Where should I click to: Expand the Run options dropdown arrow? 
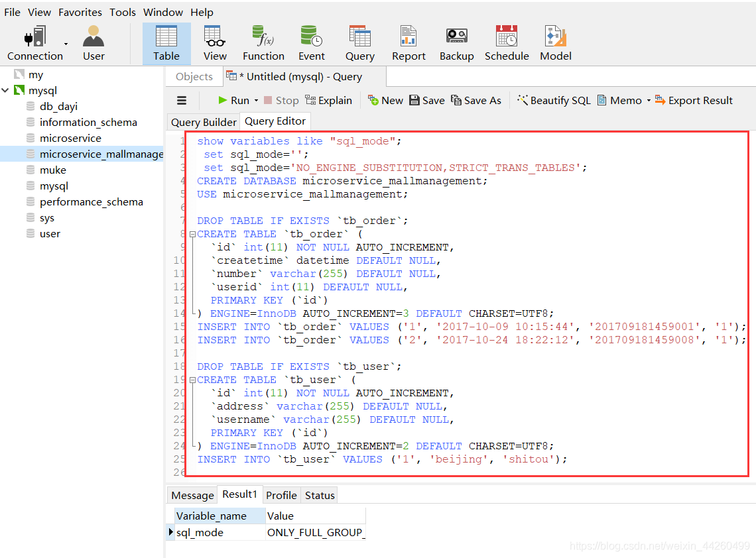tap(256, 100)
